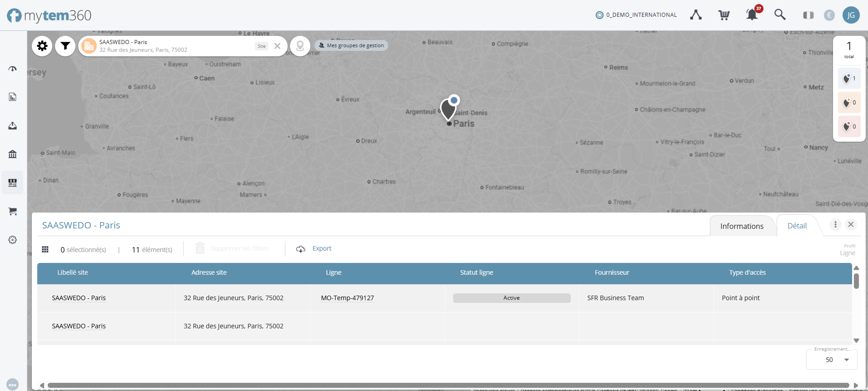This screenshot has width=868, height=391.
Task: Open the map filter funnel button
Action: pos(65,46)
